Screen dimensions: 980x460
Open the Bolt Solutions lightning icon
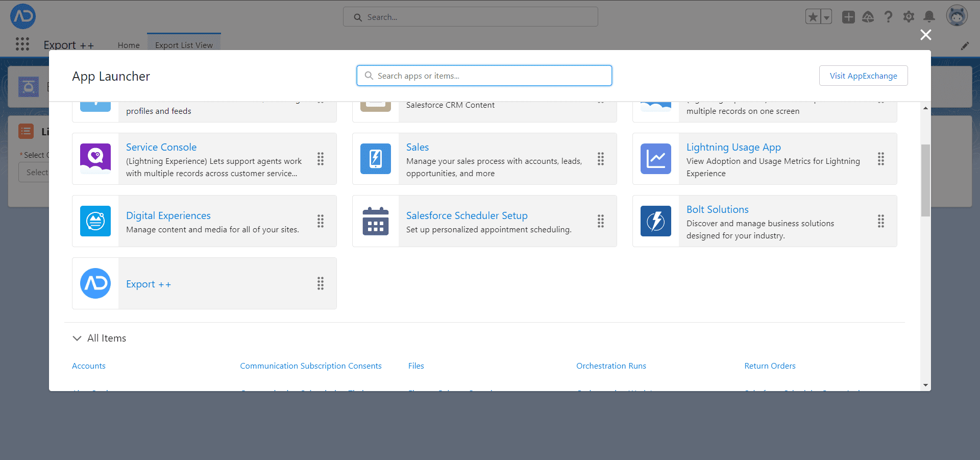tap(656, 221)
